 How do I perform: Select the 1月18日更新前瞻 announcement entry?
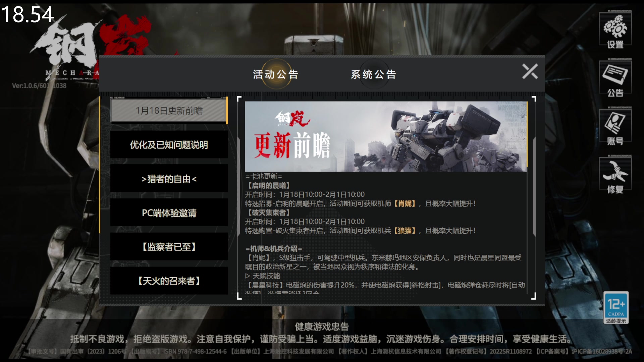(x=169, y=111)
